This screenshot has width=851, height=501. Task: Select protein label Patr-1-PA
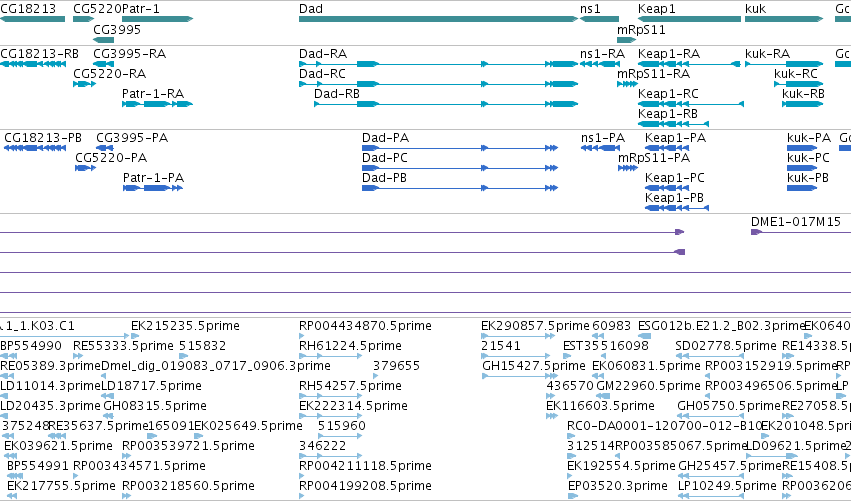(154, 177)
